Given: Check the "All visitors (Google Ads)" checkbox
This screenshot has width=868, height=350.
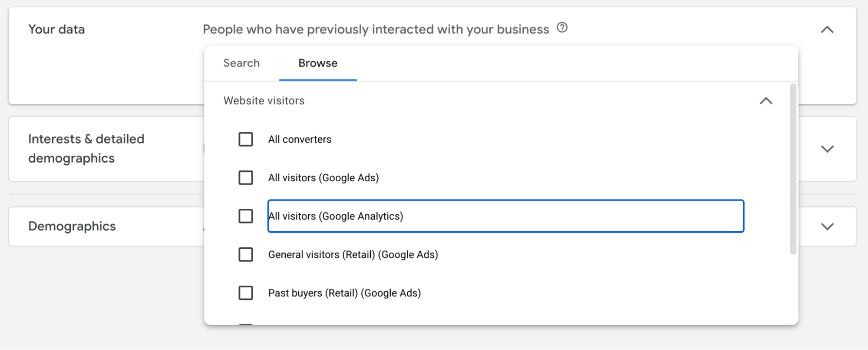Looking at the screenshot, I should 246,177.
